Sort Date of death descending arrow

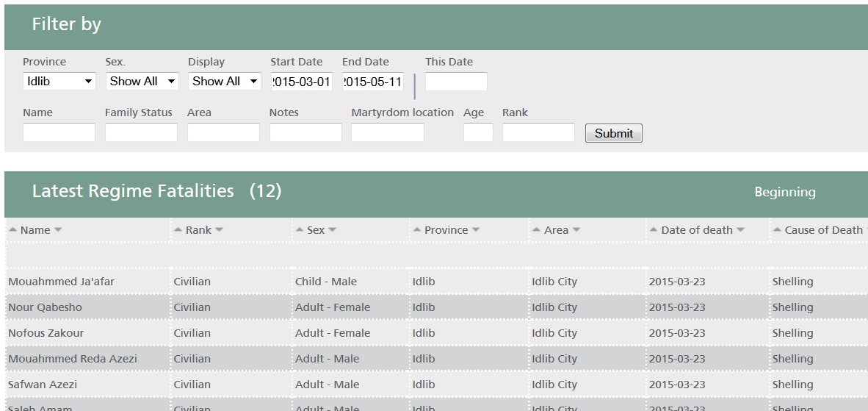pyautogui.click(x=741, y=230)
